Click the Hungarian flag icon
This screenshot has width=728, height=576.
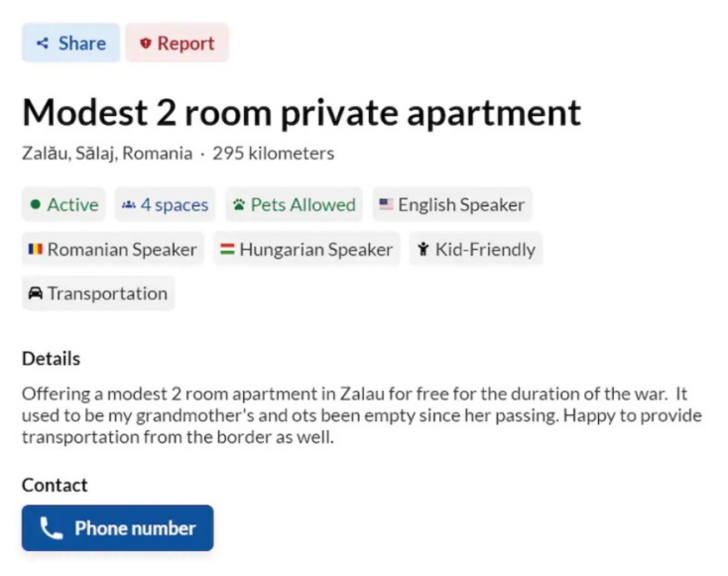[x=227, y=250]
